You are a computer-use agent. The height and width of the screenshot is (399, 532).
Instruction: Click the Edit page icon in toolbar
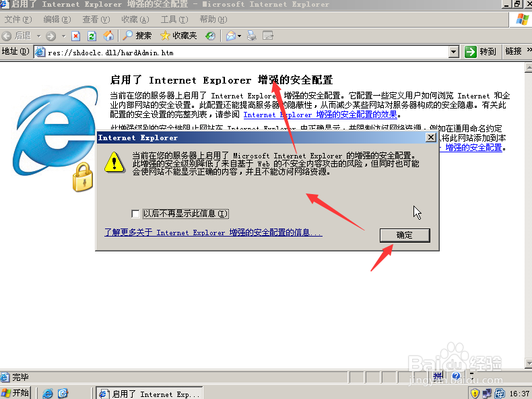tap(268, 36)
